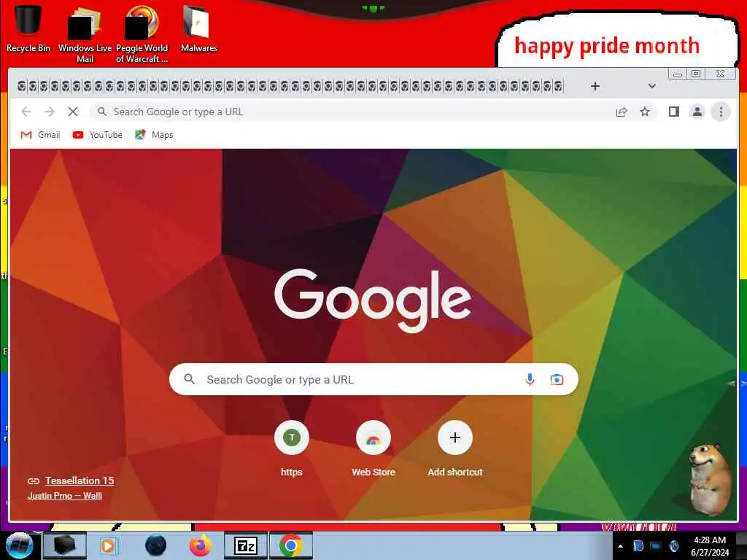Screen dimensions: 747x560
Task: Click Chrome's back navigation arrow
Action: point(26,112)
